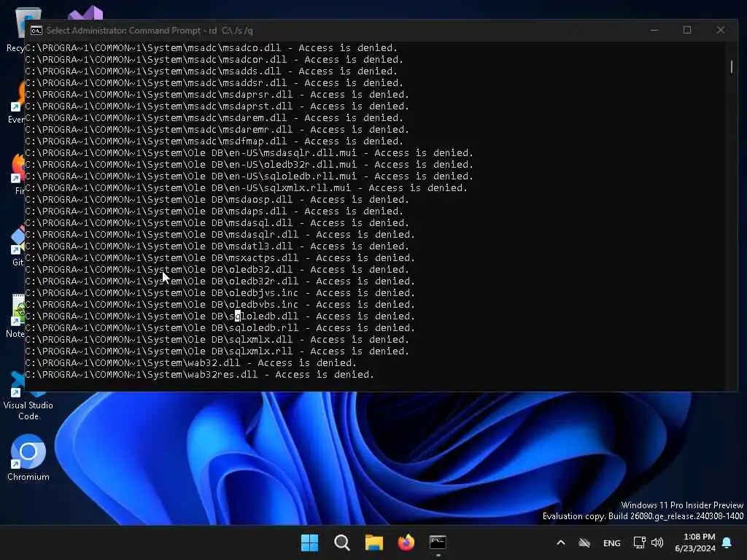
Task: Switch ENG input language indicator
Action: point(612,542)
